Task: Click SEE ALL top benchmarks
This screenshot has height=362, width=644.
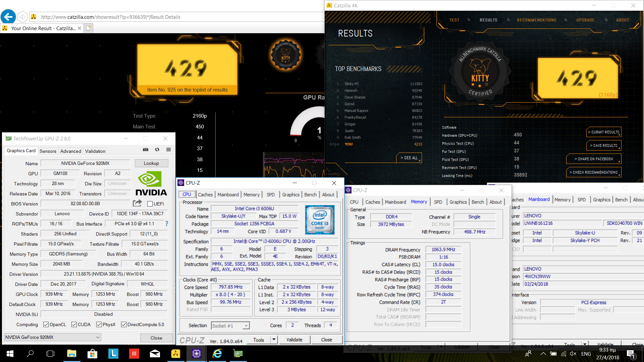Action: tap(409, 158)
